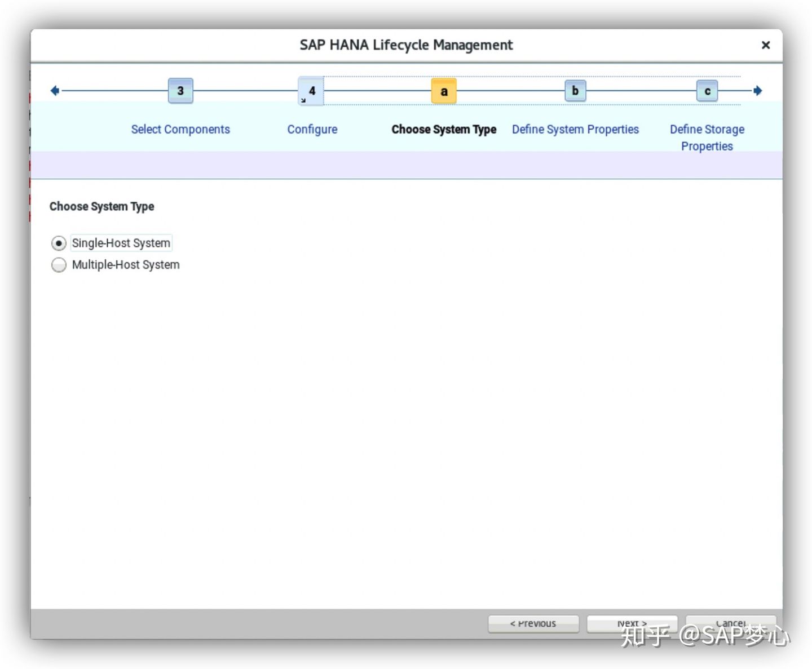Click right arrow of wizard roadmap
The width and height of the screenshot is (812, 669).
(758, 90)
